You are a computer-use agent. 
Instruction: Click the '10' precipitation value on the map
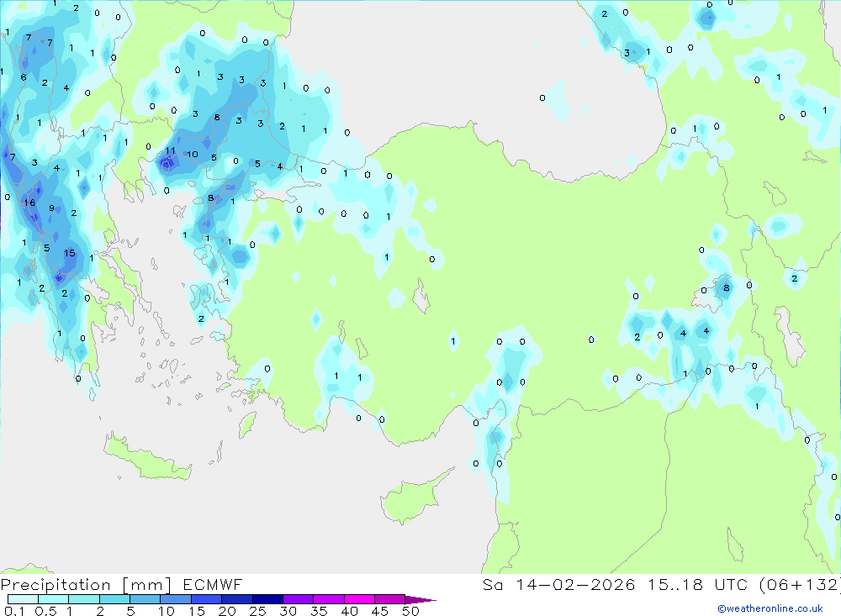point(193,155)
